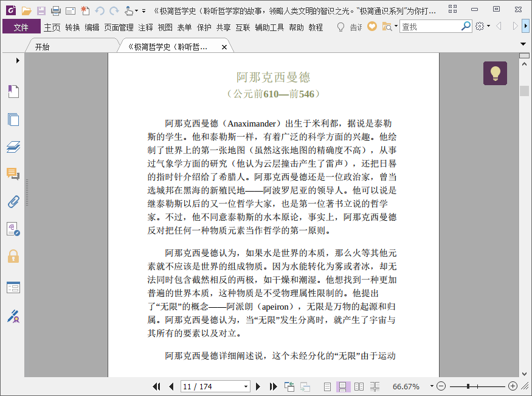Open the 页面管理 ribbon tab
Viewport: 532px width, 396px height.
tap(119, 27)
